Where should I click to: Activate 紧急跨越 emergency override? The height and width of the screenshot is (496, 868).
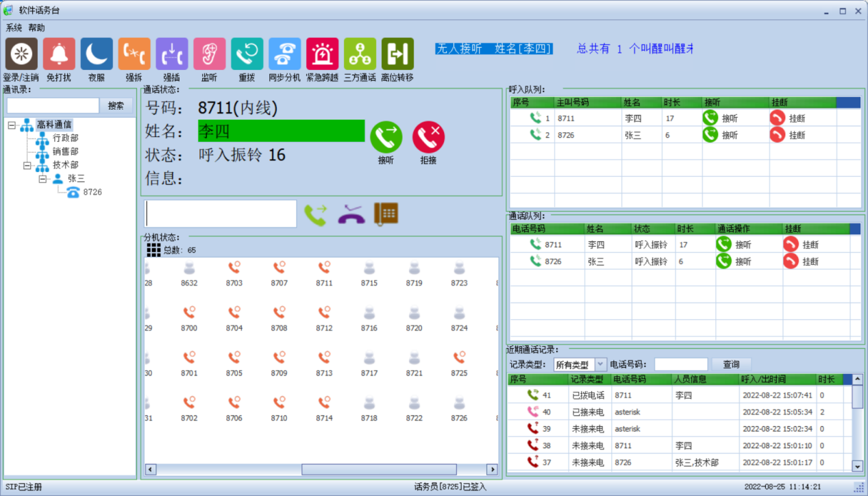pyautogui.click(x=321, y=53)
